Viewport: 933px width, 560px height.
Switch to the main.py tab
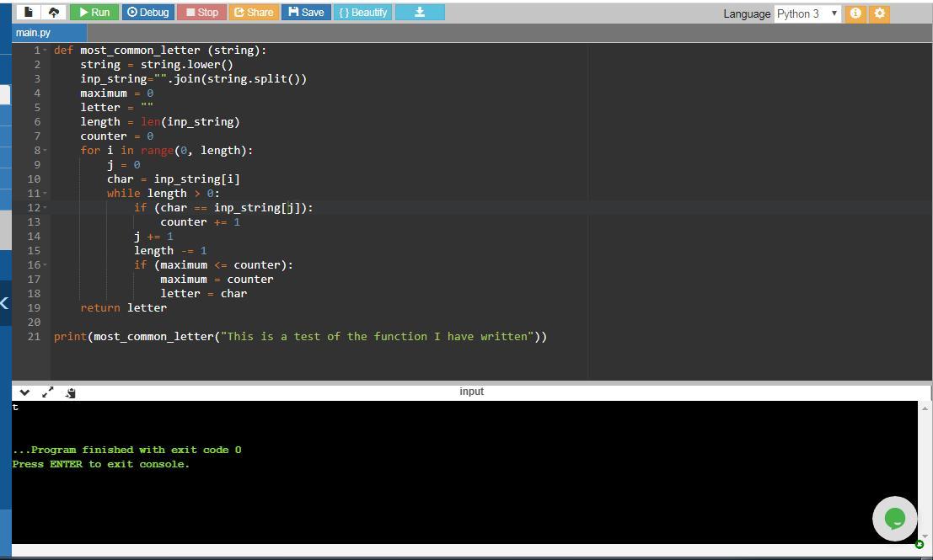[34, 33]
